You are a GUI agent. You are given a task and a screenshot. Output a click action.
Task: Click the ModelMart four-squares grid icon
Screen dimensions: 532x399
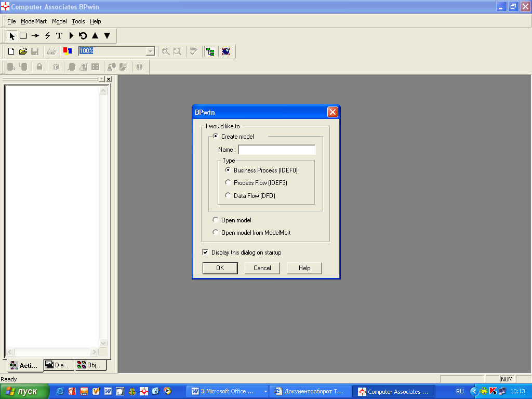tap(96, 67)
